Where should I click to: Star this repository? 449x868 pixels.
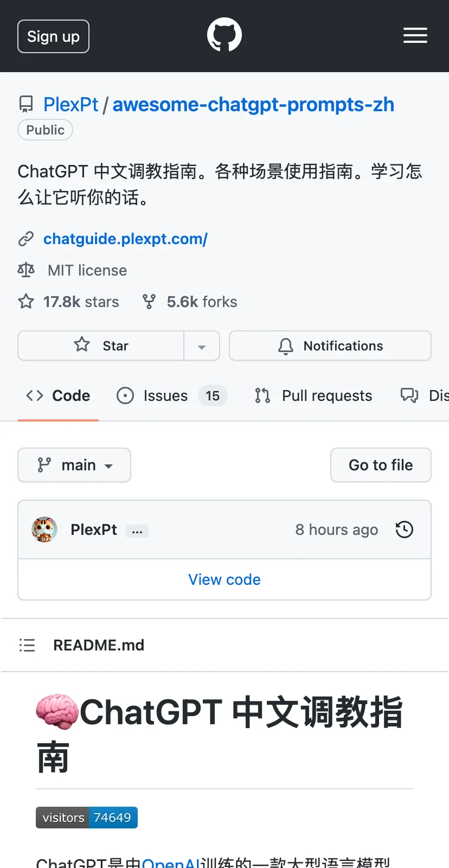[x=101, y=346]
